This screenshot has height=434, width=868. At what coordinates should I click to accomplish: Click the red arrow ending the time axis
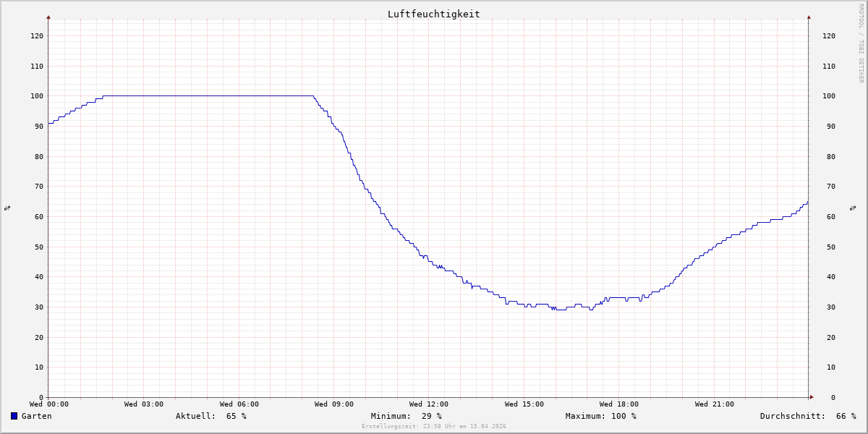click(812, 397)
